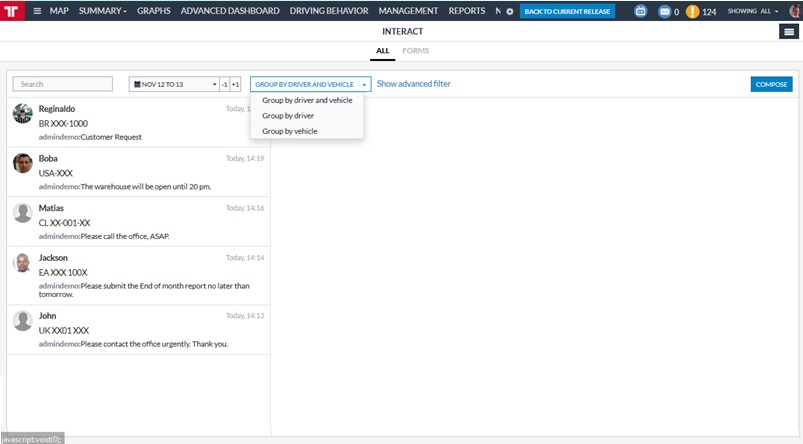
Task: Open the Boba name text
Action: point(48,158)
